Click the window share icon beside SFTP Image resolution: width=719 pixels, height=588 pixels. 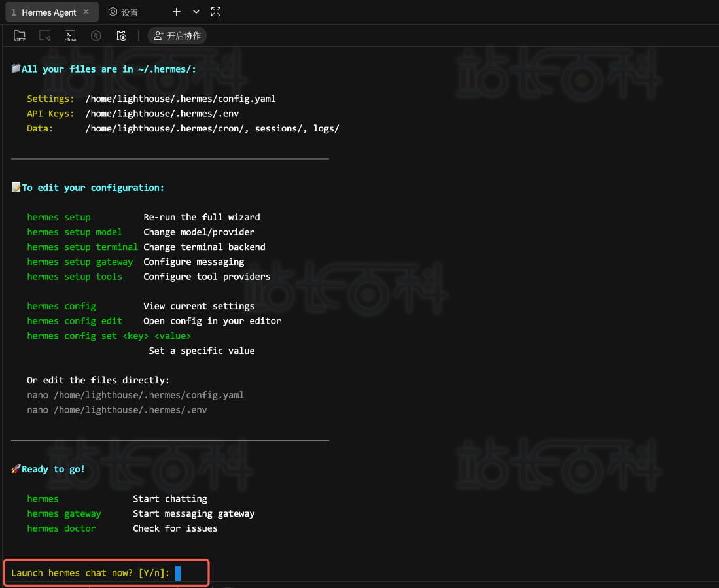[45, 36]
